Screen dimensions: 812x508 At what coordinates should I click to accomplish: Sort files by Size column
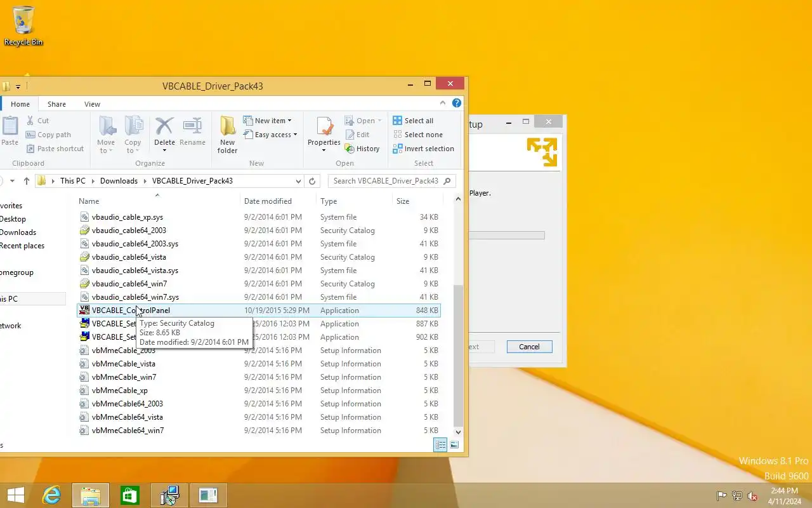pos(416,201)
